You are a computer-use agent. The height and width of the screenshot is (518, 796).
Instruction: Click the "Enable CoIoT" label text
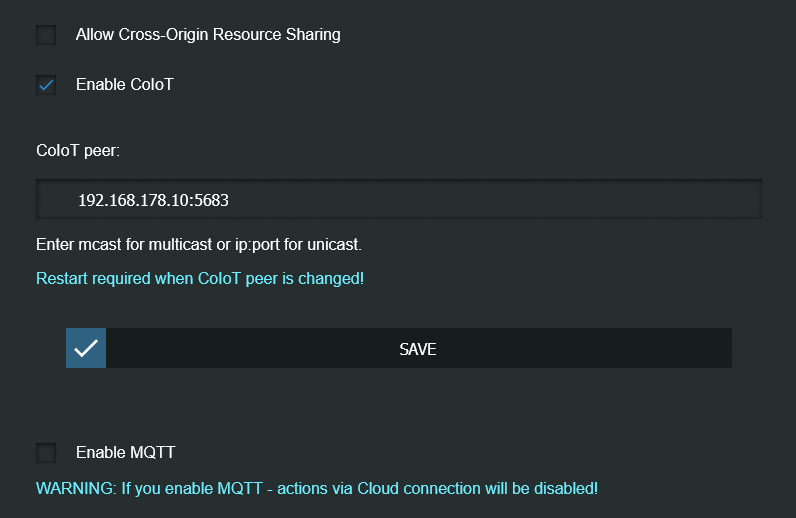125,85
